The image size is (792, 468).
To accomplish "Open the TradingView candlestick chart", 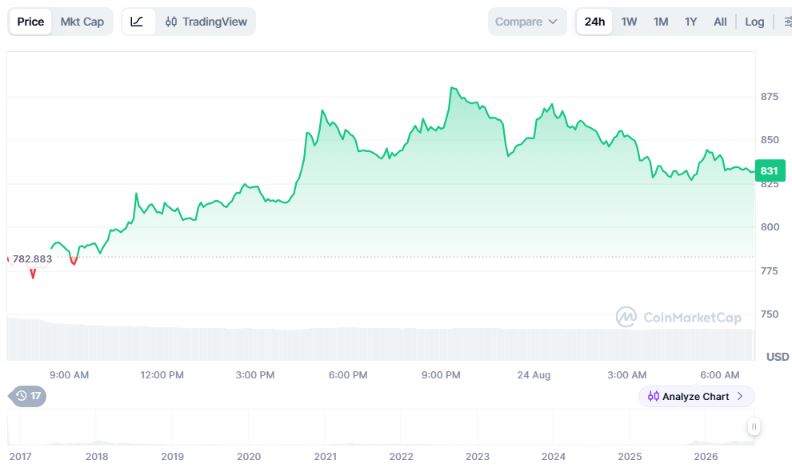I will (206, 22).
